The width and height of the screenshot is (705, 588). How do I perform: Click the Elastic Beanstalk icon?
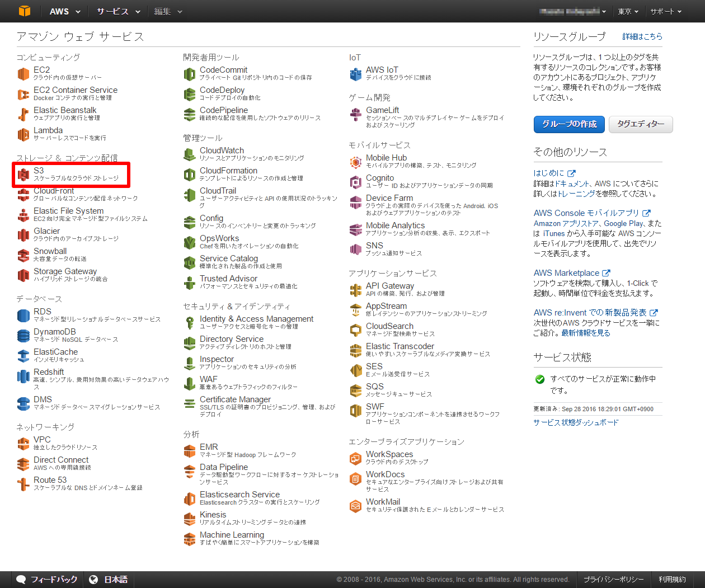[23, 114]
